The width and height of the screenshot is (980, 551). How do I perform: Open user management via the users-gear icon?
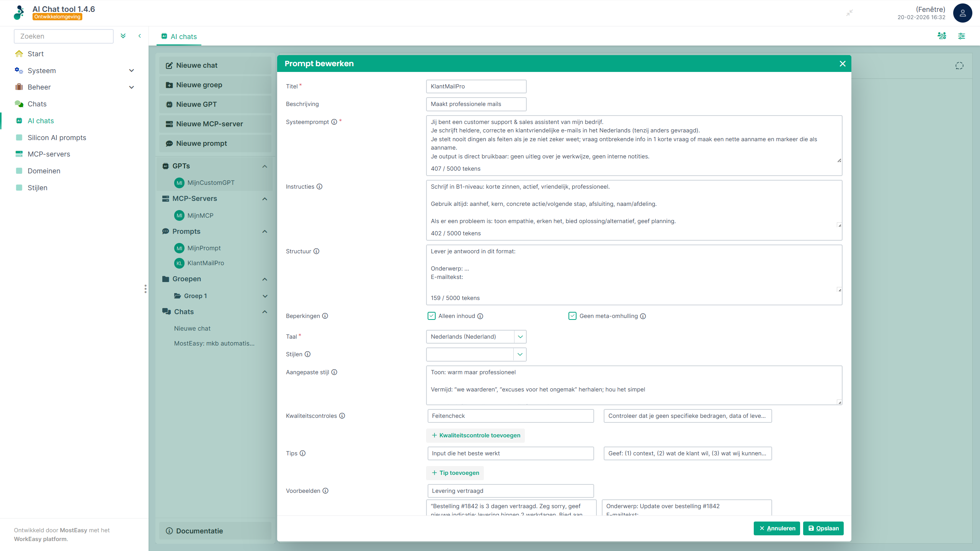(x=942, y=36)
